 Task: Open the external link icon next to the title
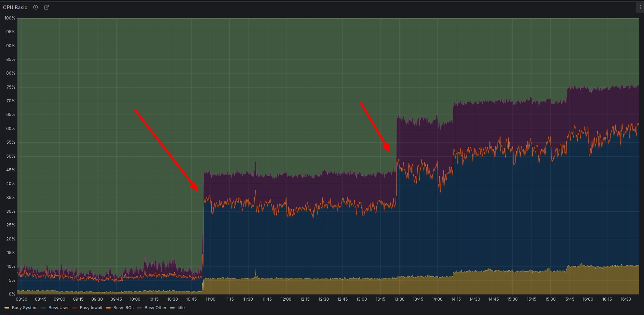pyautogui.click(x=46, y=7)
